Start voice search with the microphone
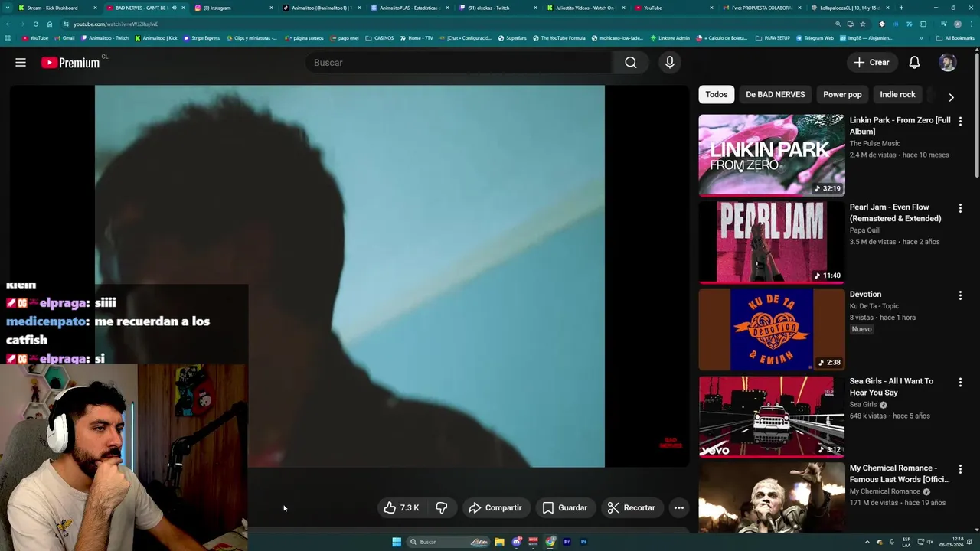Image resolution: width=980 pixels, height=551 pixels. (x=670, y=63)
